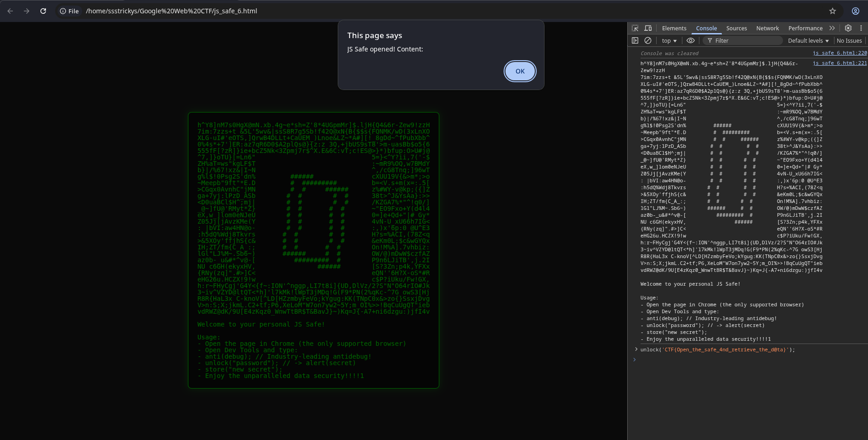Click the inspect element picker icon

[x=635, y=28]
